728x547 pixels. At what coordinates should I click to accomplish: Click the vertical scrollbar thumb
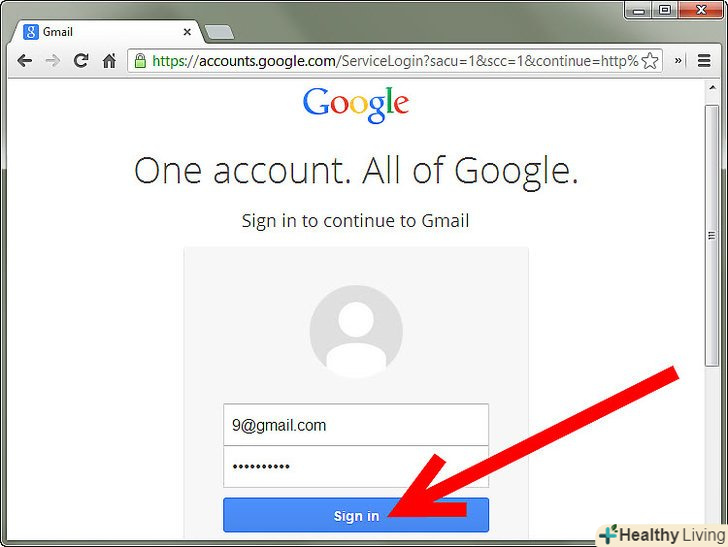point(712,235)
